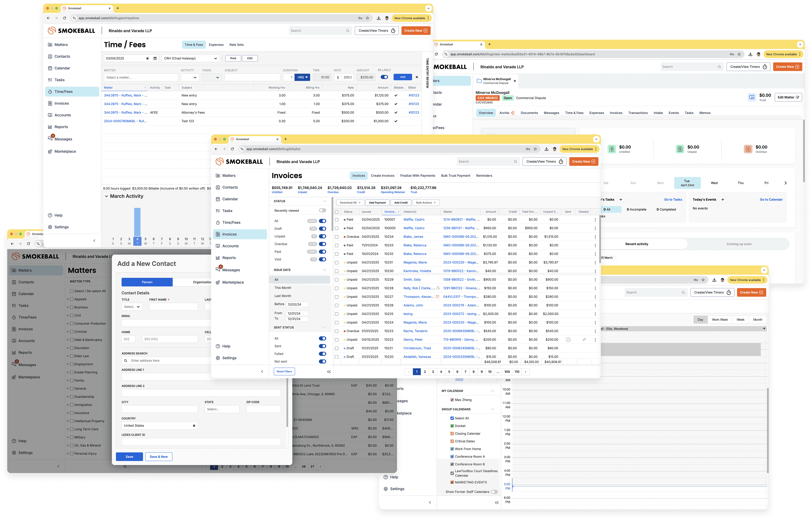The width and height of the screenshot is (812, 520).
Task: Open the Finalize With Payments tab
Action: pyautogui.click(x=418, y=176)
